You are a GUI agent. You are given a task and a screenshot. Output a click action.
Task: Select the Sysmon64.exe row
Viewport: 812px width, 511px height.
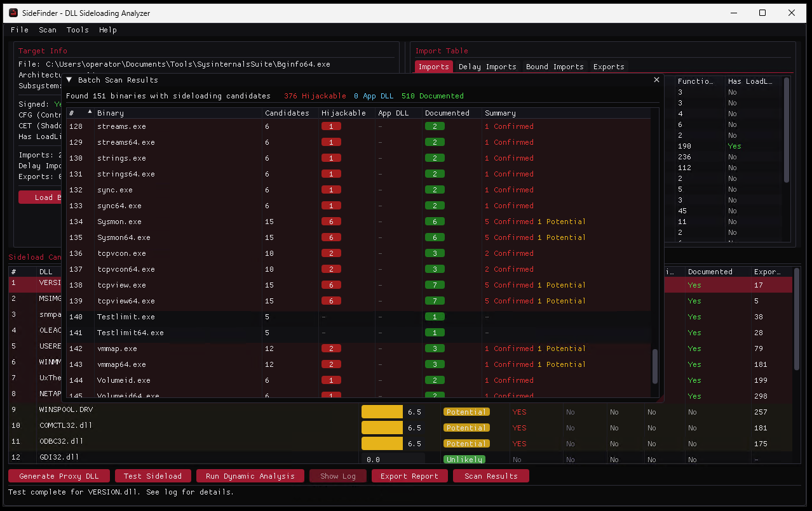359,237
